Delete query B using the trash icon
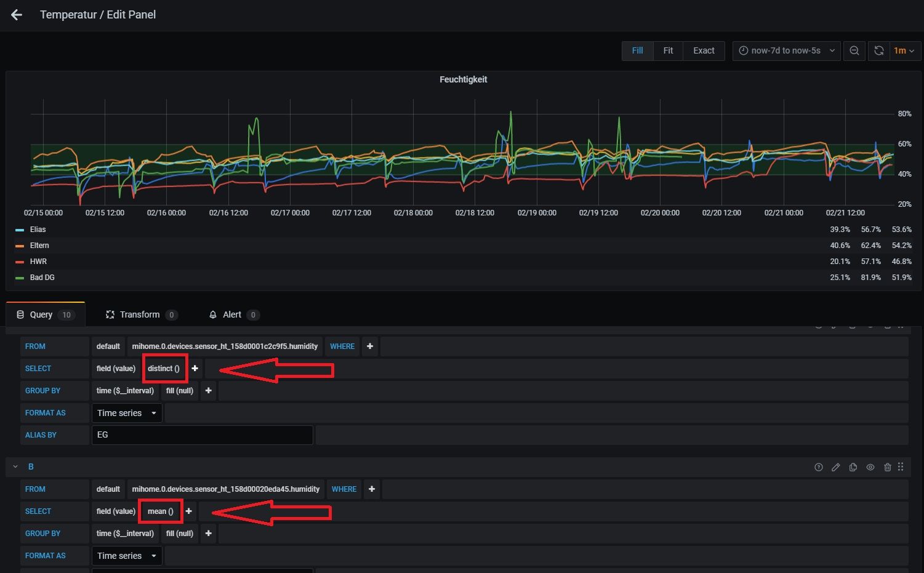Screen dimensions: 924x573 point(888,467)
